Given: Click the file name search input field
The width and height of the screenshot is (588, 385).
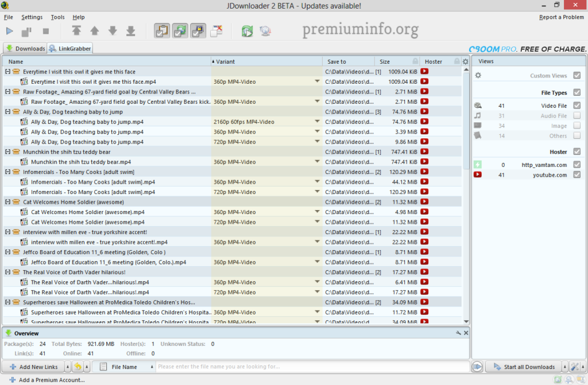Looking at the screenshot, I should pos(310,367).
